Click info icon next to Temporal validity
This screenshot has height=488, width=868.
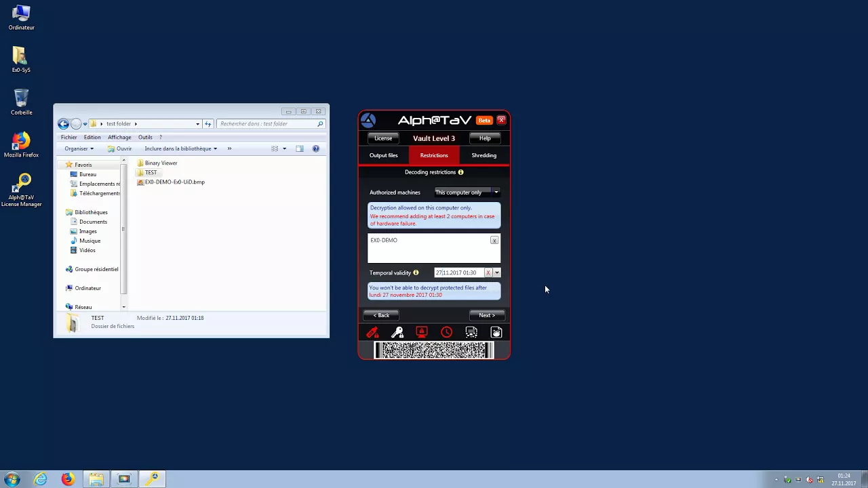tap(416, 272)
